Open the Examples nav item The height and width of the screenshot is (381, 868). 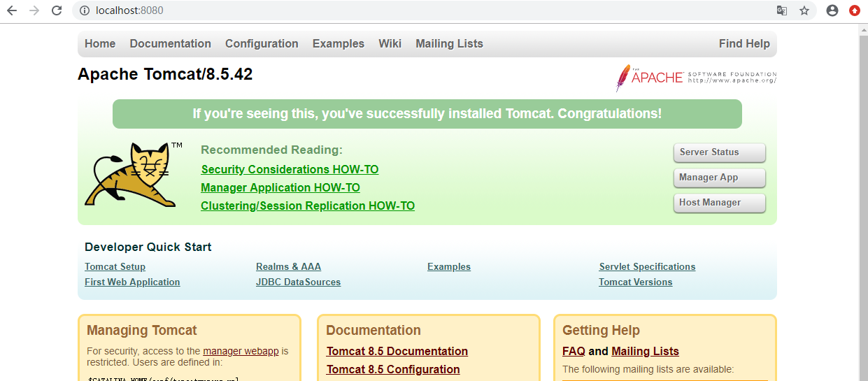pos(339,43)
